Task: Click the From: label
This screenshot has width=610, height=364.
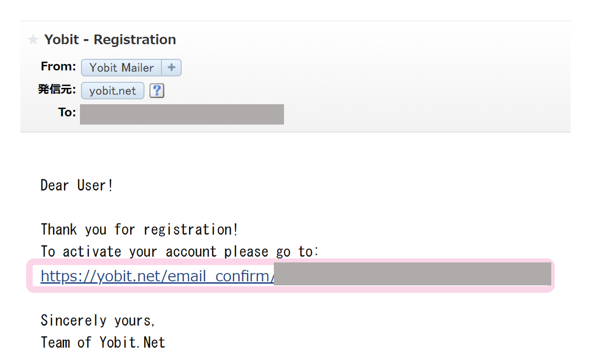Action: tap(58, 67)
